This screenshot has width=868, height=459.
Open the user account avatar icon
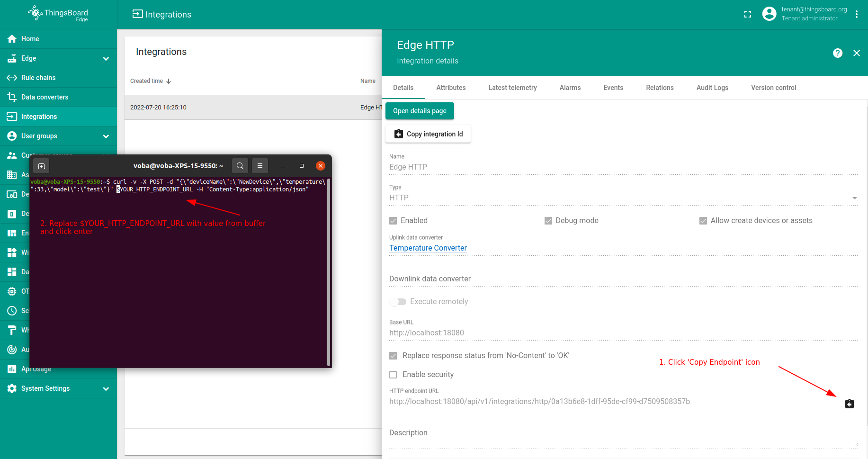770,14
